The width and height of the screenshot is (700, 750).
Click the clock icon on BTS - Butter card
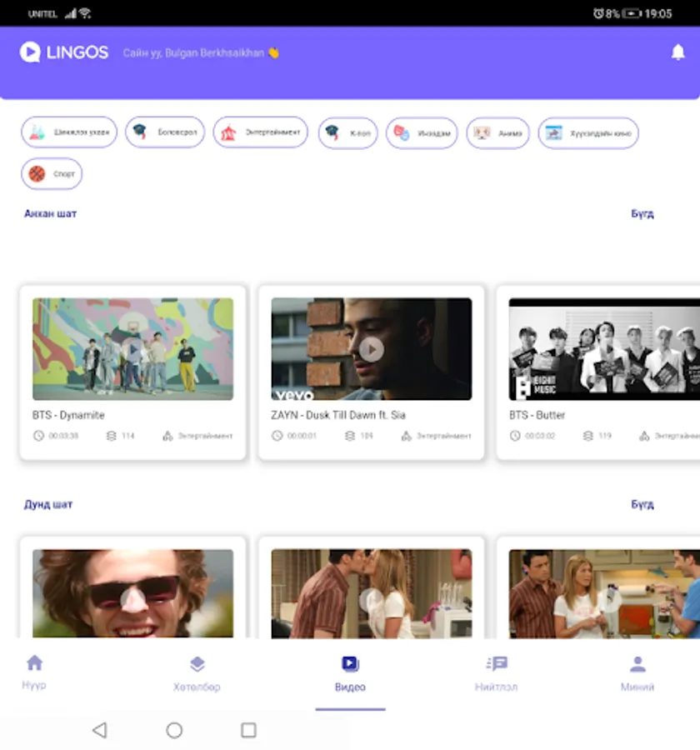coord(515,436)
